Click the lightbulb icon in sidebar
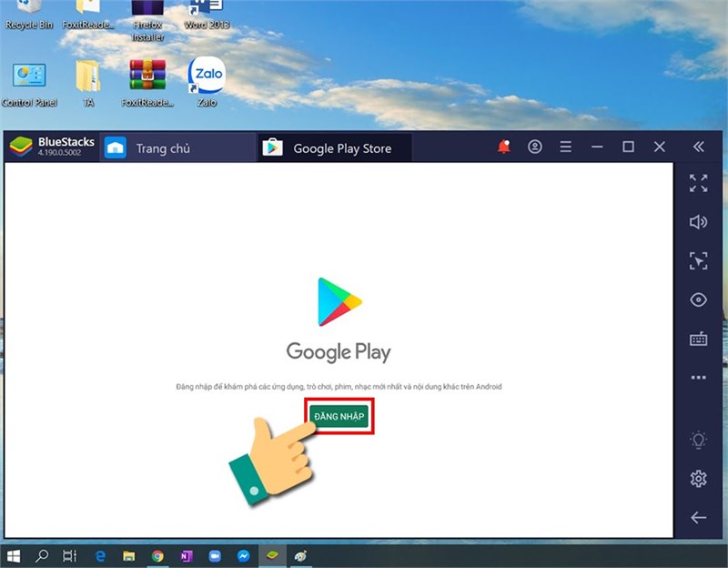The height and width of the screenshot is (568, 728). point(698,440)
